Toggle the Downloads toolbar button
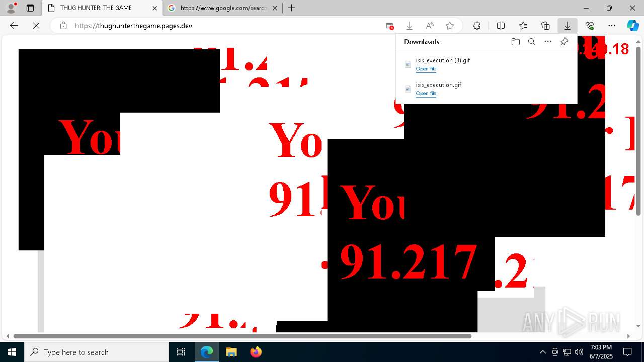 [567, 26]
